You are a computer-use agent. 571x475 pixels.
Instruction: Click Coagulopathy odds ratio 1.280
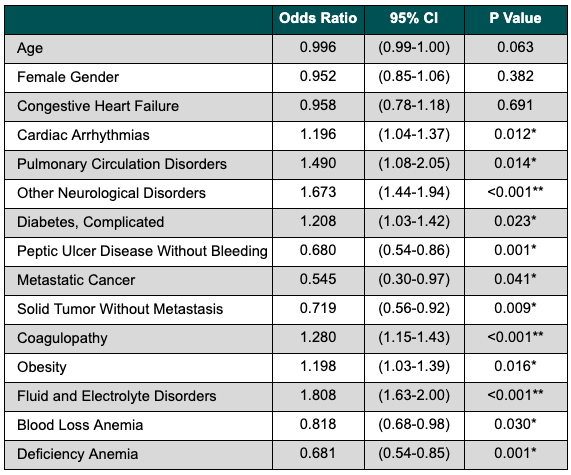tap(318, 337)
